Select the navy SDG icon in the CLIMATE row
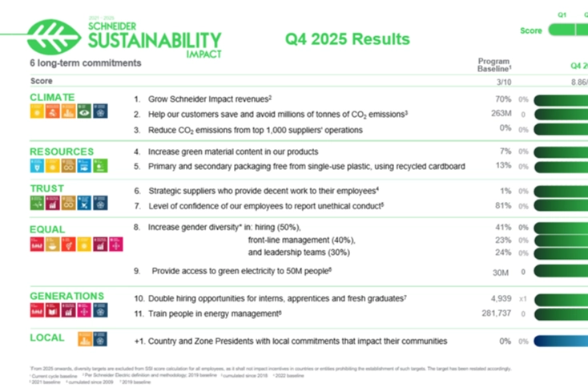 point(101,112)
